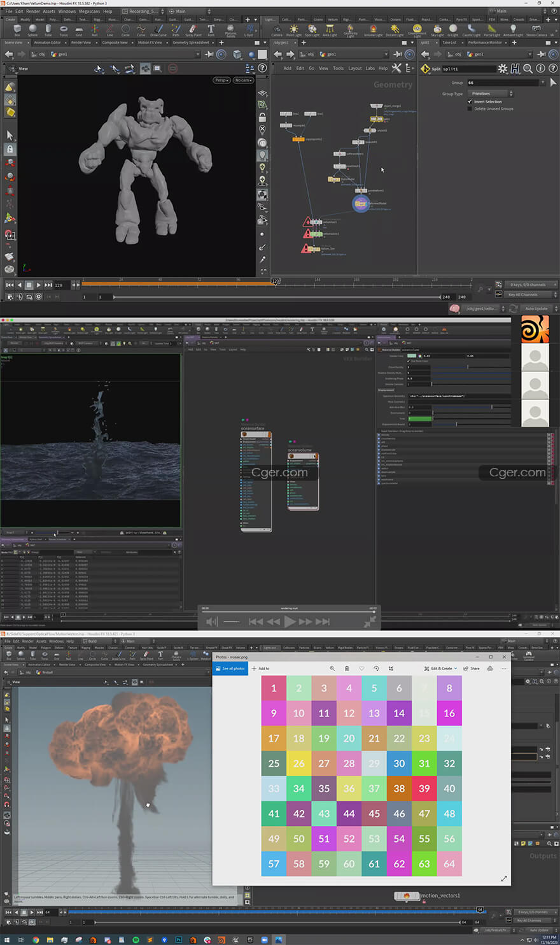
Task: Click the play button on top Houdini timeline
Action: click(x=38, y=285)
